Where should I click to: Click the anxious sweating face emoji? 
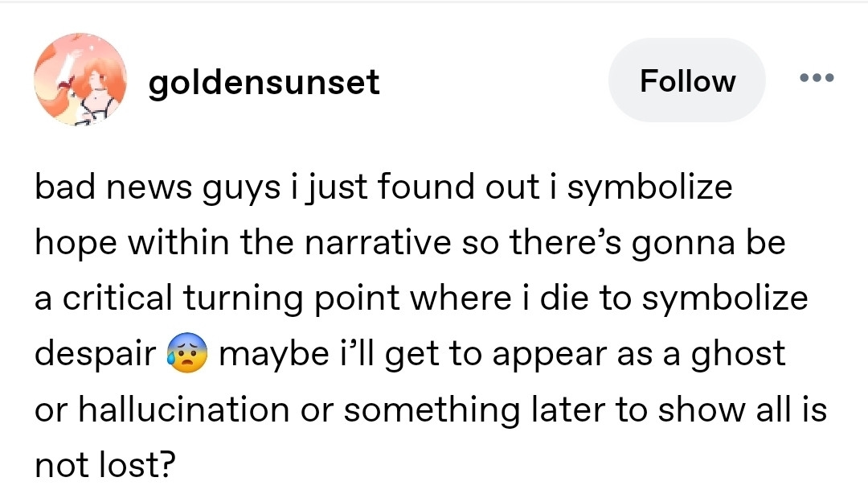pyautogui.click(x=186, y=355)
